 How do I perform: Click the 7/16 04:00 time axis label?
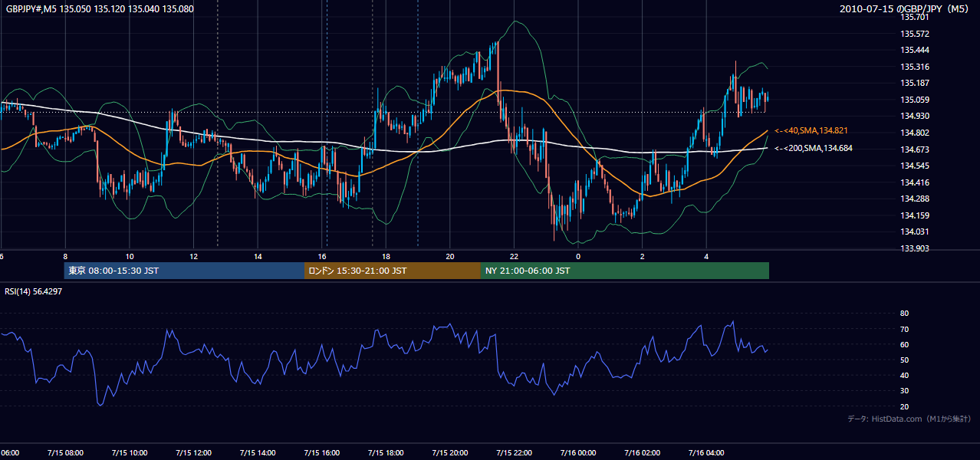[x=706, y=453]
